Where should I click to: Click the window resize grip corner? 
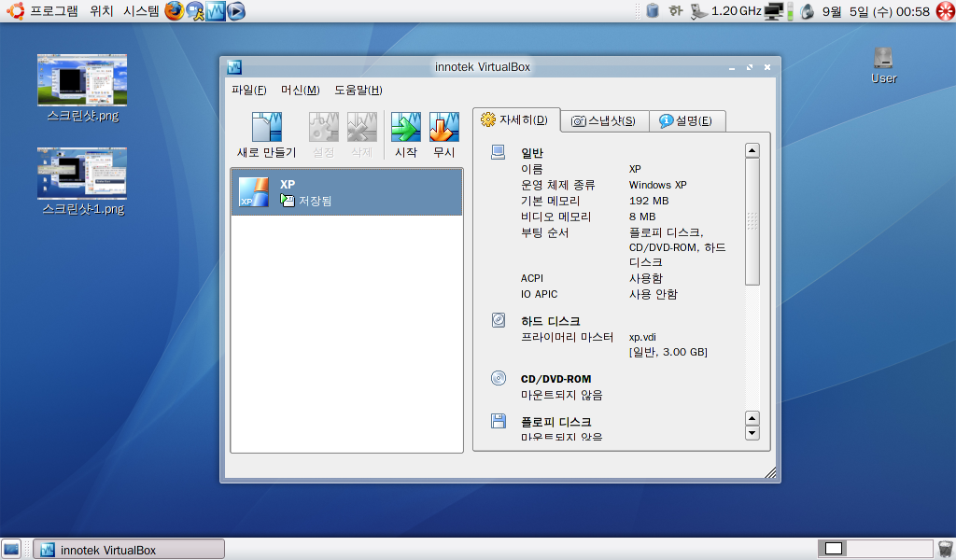point(770,472)
